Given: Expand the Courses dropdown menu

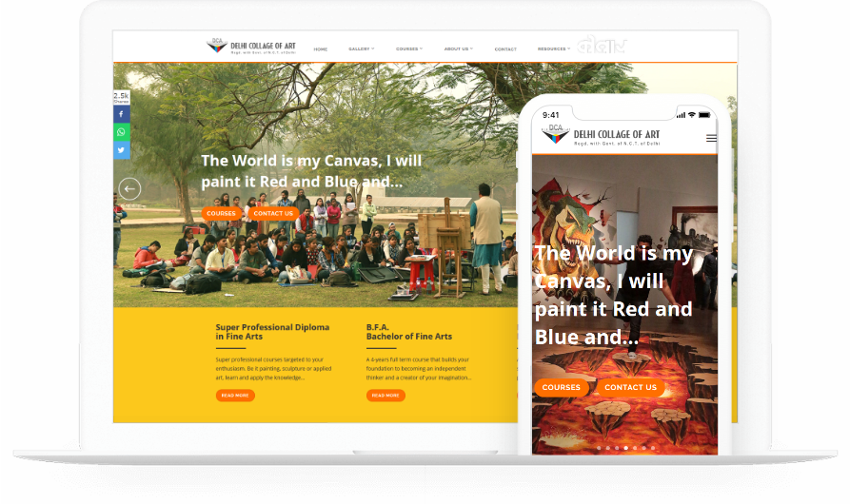Looking at the screenshot, I should click(408, 48).
